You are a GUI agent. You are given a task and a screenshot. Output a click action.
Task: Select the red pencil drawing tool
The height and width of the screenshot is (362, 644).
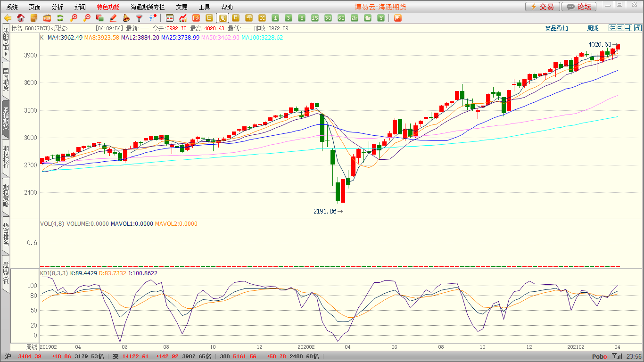click(113, 18)
